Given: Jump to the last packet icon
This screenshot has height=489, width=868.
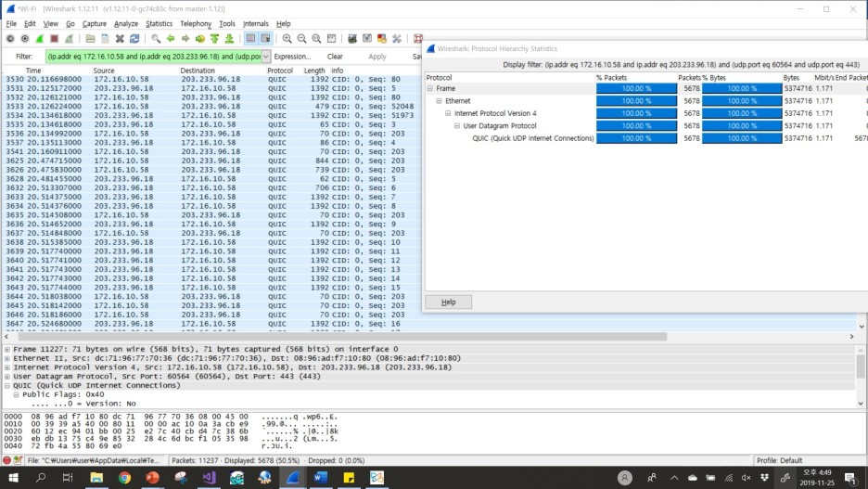Looking at the screenshot, I should (x=229, y=38).
